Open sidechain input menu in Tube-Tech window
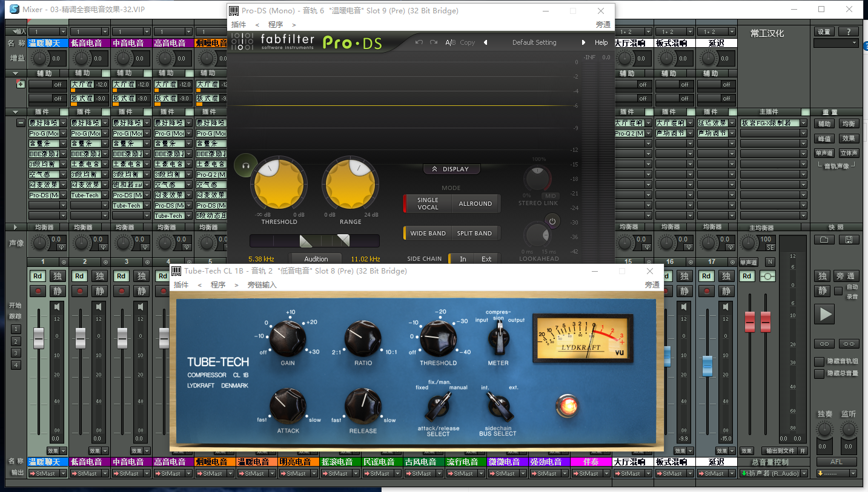The width and height of the screenshot is (868, 492). [262, 284]
